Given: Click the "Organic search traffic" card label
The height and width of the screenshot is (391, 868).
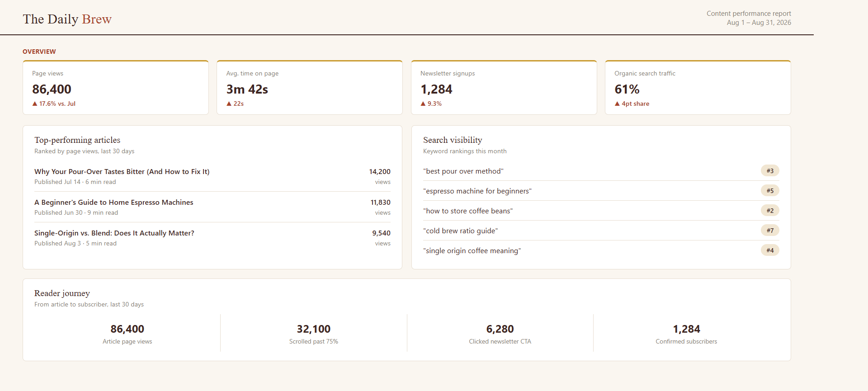Looking at the screenshot, I should tap(645, 73).
